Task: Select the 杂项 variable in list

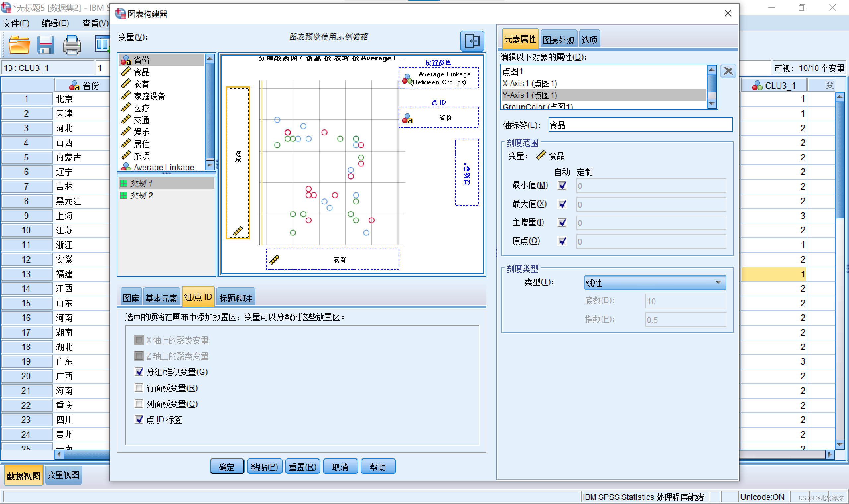Action: (x=162, y=156)
